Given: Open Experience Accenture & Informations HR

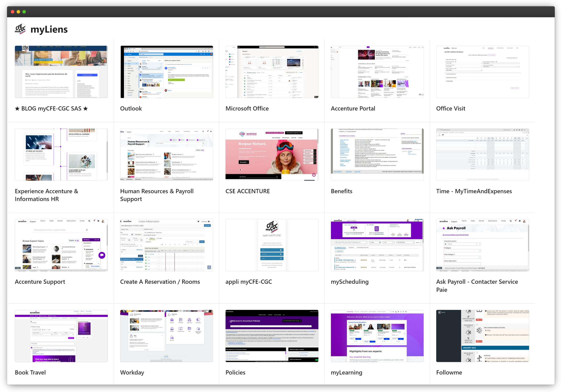Looking at the screenshot, I should point(47,195).
